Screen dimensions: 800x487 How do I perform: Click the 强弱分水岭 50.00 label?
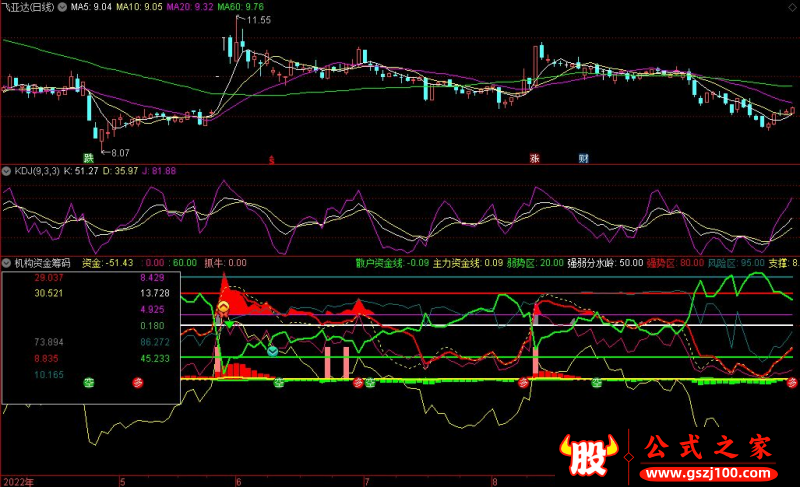tap(605, 263)
